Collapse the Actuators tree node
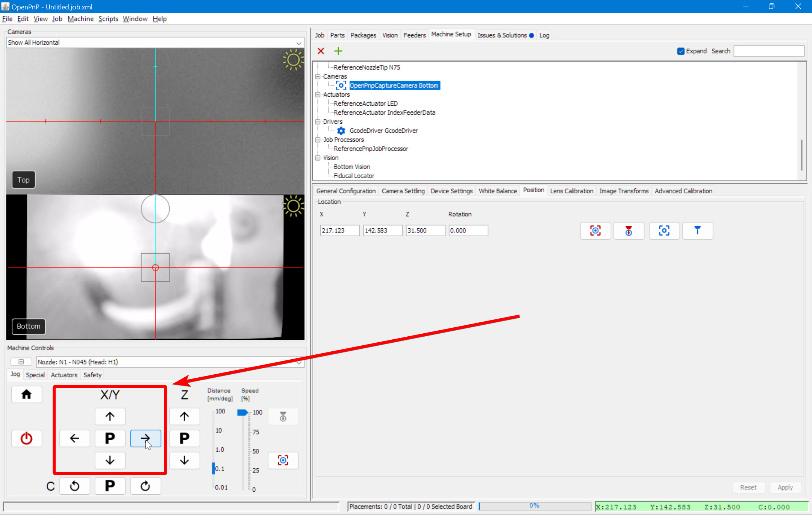Viewport: 812px width, 515px height. pyautogui.click(x=318, y=95)
